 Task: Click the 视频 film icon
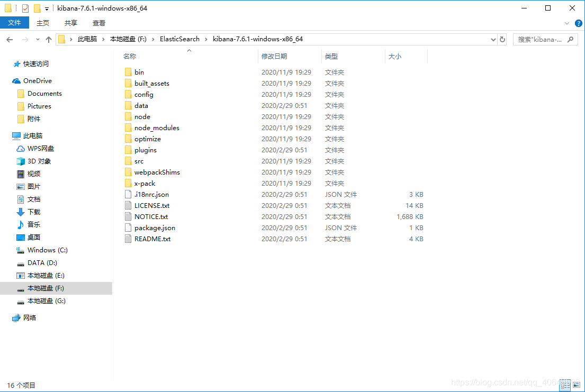[x=21, y=174]
